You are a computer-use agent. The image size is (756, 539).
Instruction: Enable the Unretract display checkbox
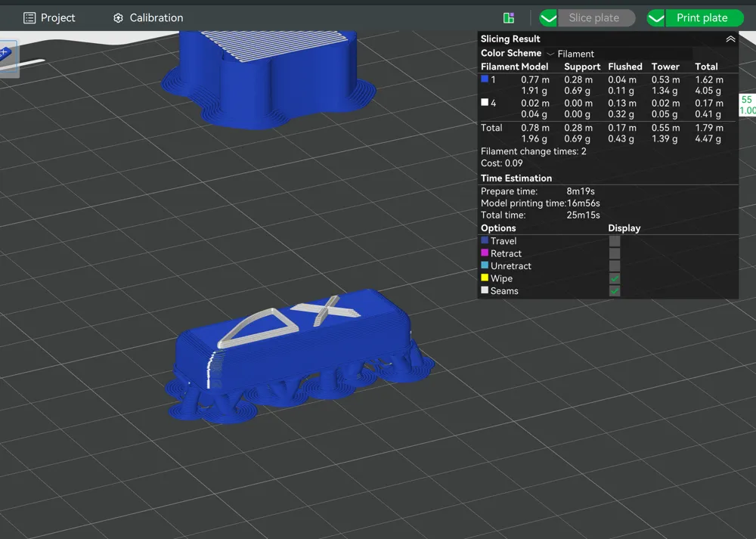[614, 266]
